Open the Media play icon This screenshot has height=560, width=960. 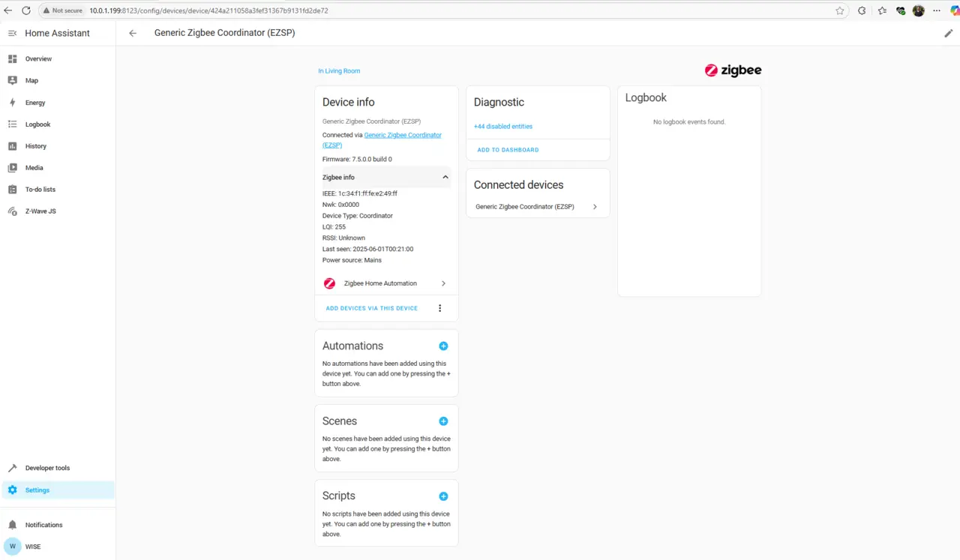12,167
